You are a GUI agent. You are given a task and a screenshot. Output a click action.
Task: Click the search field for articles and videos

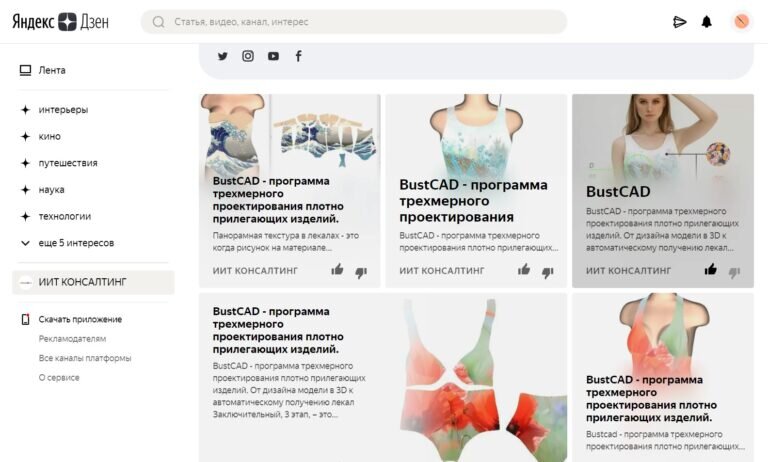tap(354, 22)
